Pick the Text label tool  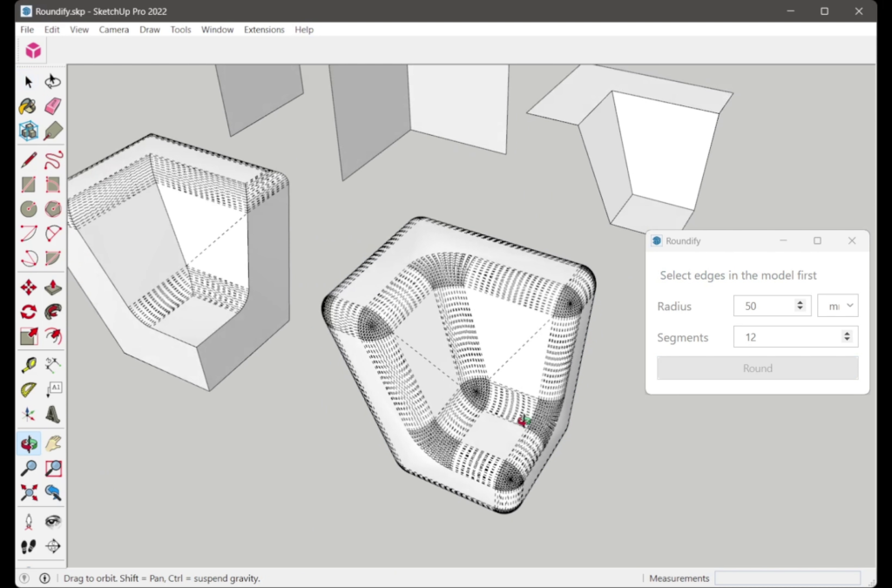(x=53, y=389)
